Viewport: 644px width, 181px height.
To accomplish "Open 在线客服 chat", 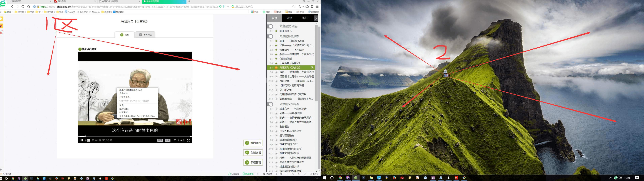I will pos(253,153).
